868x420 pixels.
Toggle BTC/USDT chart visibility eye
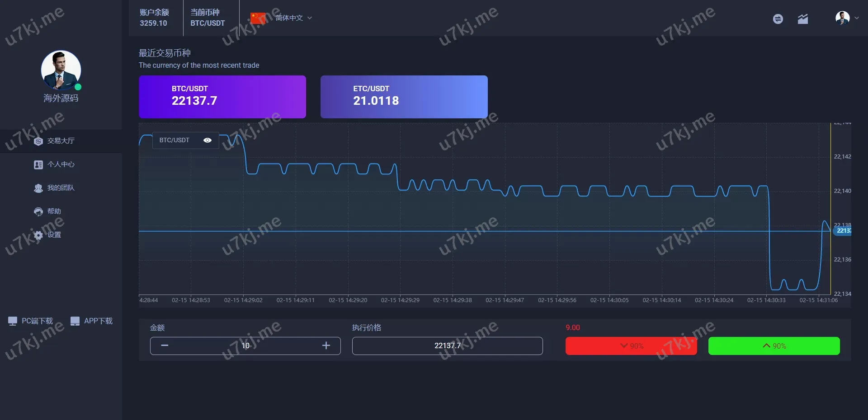click(x=208, y=140)
